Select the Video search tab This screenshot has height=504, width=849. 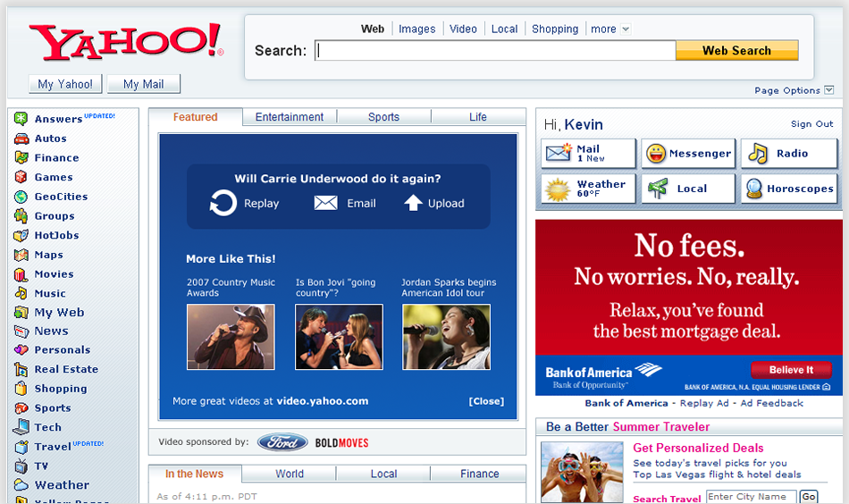tap(463, 29)
